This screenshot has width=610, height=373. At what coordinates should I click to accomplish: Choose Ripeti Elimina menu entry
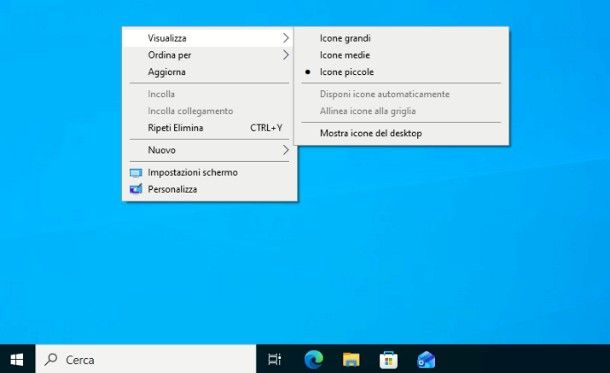209,128
